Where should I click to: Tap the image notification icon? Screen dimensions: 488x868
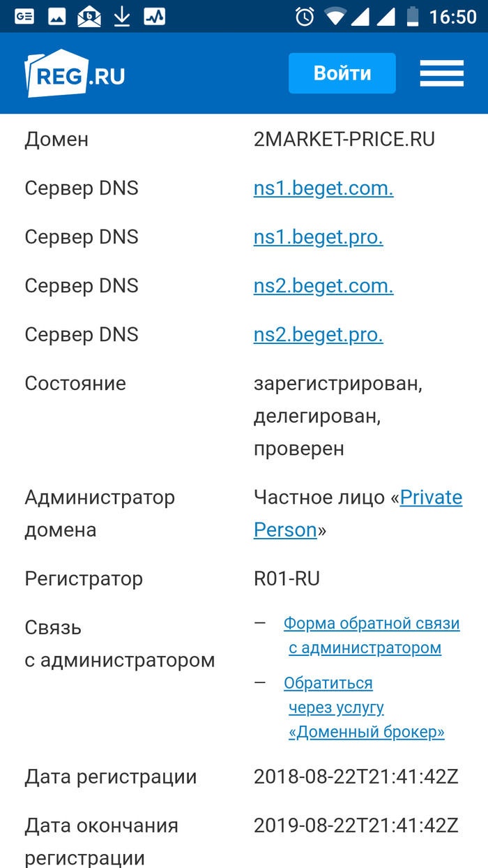(56, 16)
